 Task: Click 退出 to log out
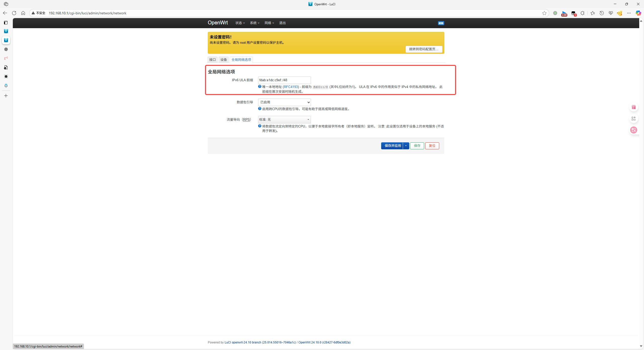282,23
